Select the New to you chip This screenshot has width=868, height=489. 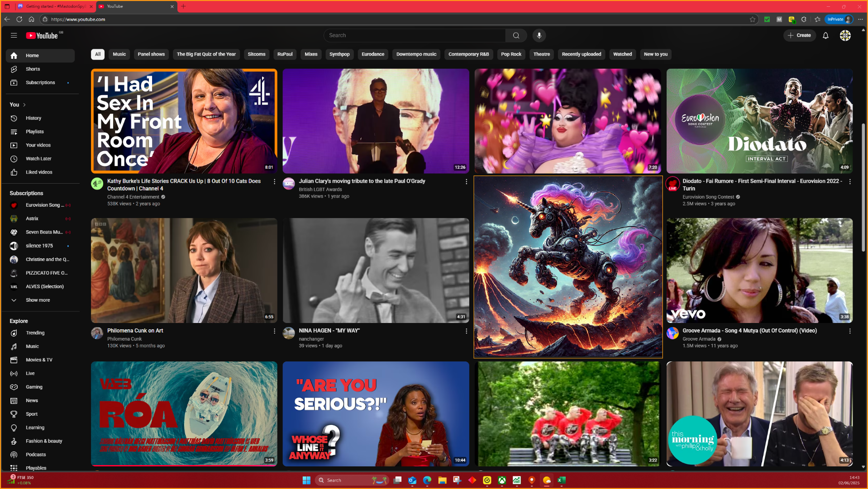tap(656, 54)
